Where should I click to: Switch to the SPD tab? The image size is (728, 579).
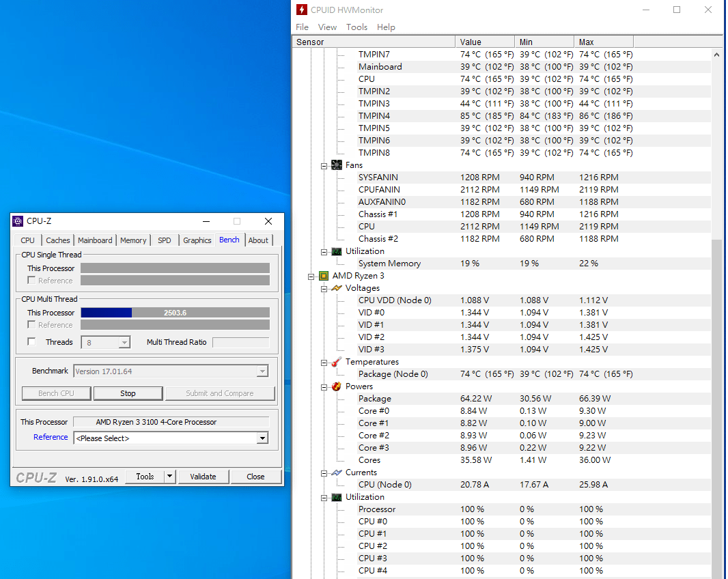click(x=165, y=240)
